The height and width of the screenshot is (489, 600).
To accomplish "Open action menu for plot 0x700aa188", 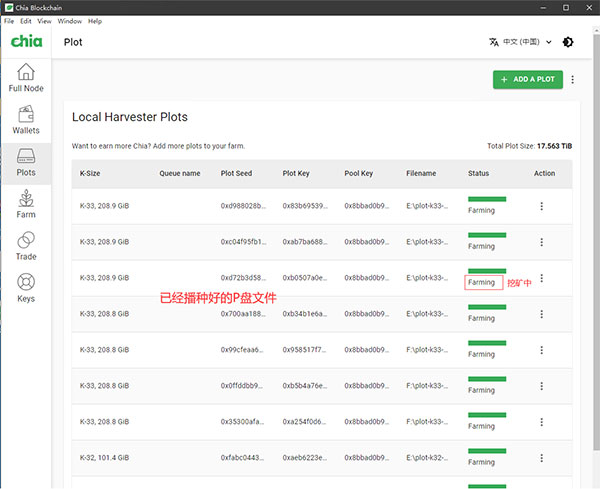I will click(541, 314).
